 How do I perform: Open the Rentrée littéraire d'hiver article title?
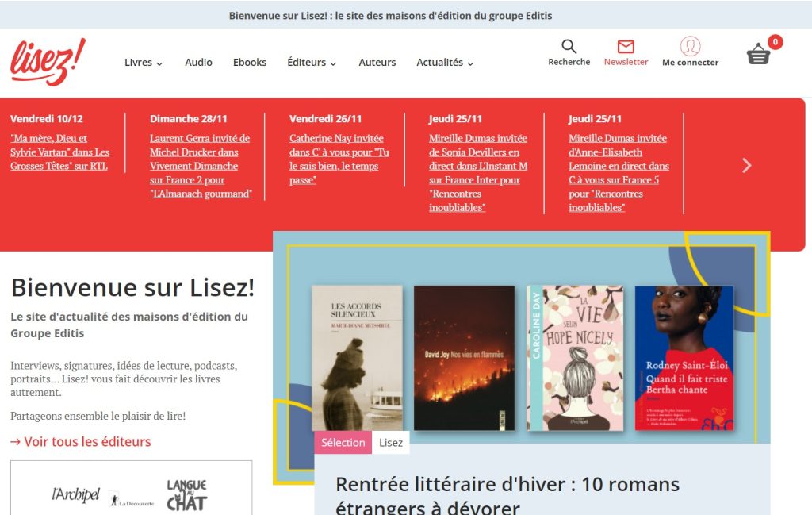507,495
